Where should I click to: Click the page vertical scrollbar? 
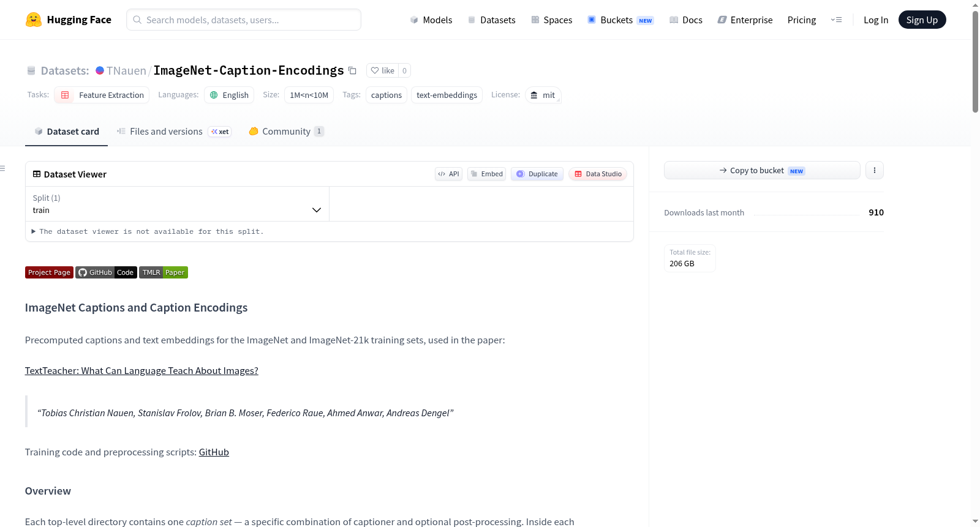coord(975,61)
